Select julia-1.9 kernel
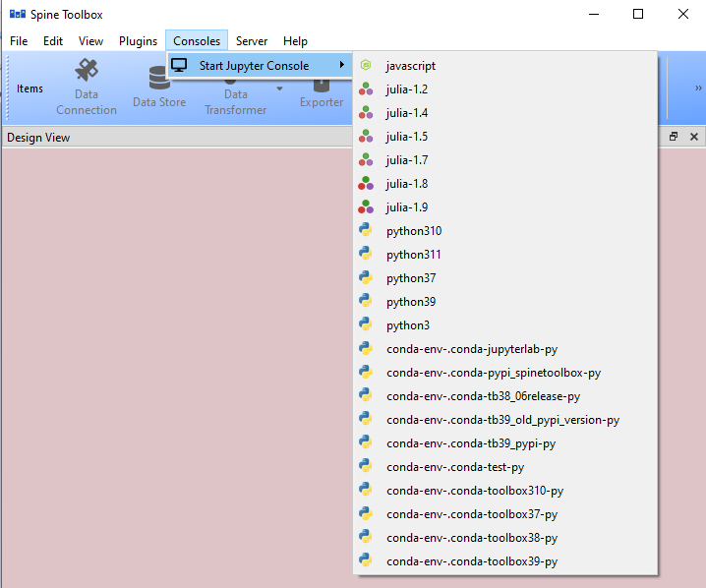 point(504,207)
